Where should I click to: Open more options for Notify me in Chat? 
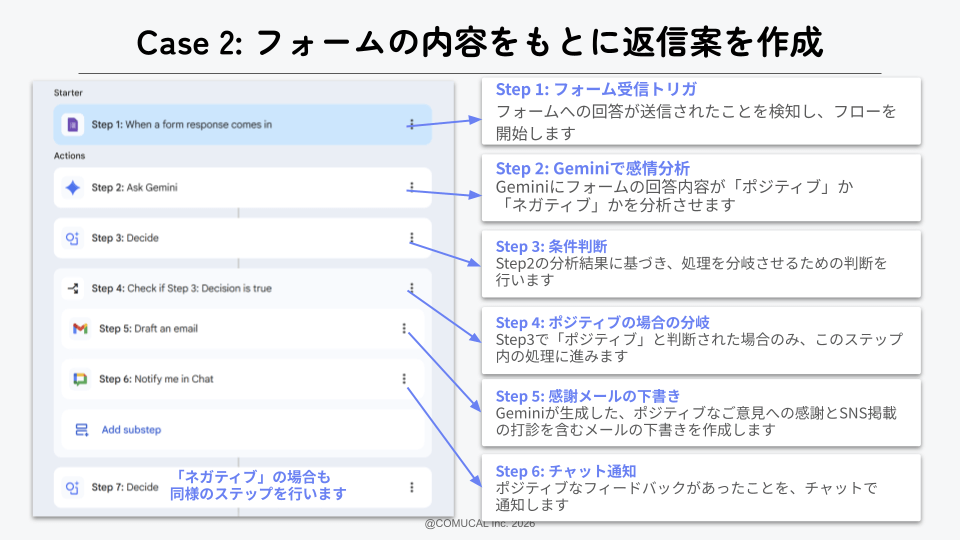(404, 379)
